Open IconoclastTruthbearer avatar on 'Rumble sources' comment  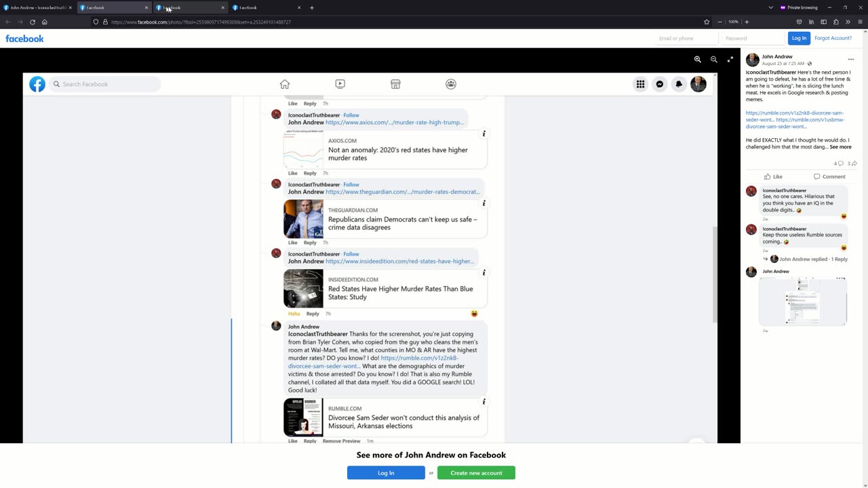click(751, 230)
